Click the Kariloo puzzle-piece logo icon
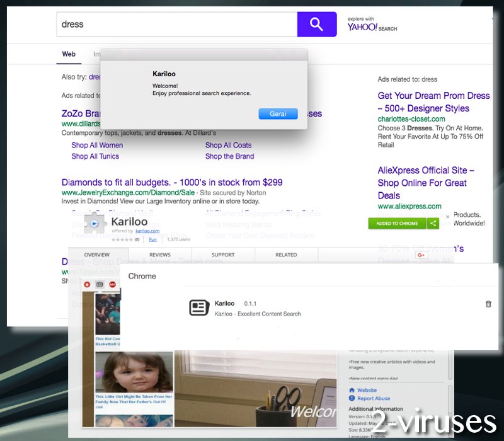The height and width of the screenshot is (441, 504). click(94, 224)
